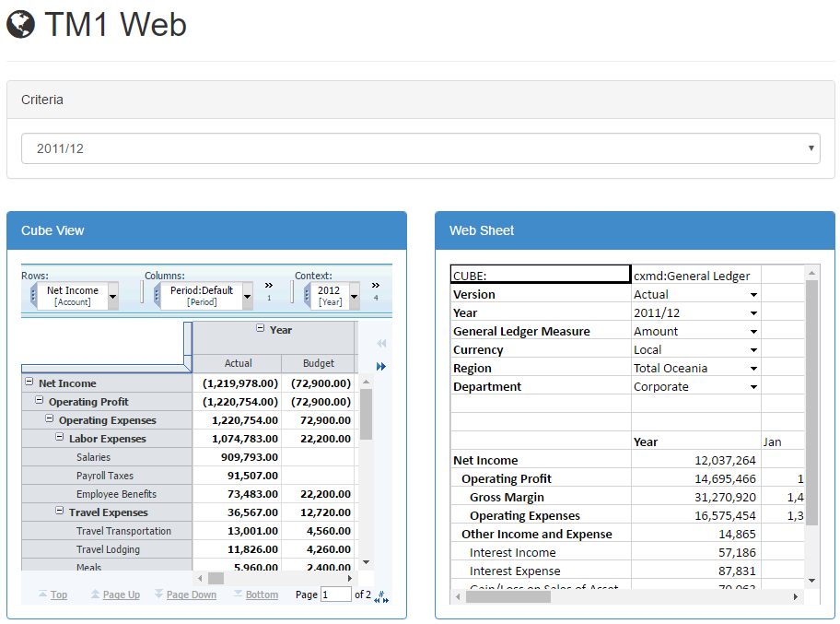Click the Page number input field
This screenshot has width=840, height=624.
pyautogui.click(x=336, y=594)
